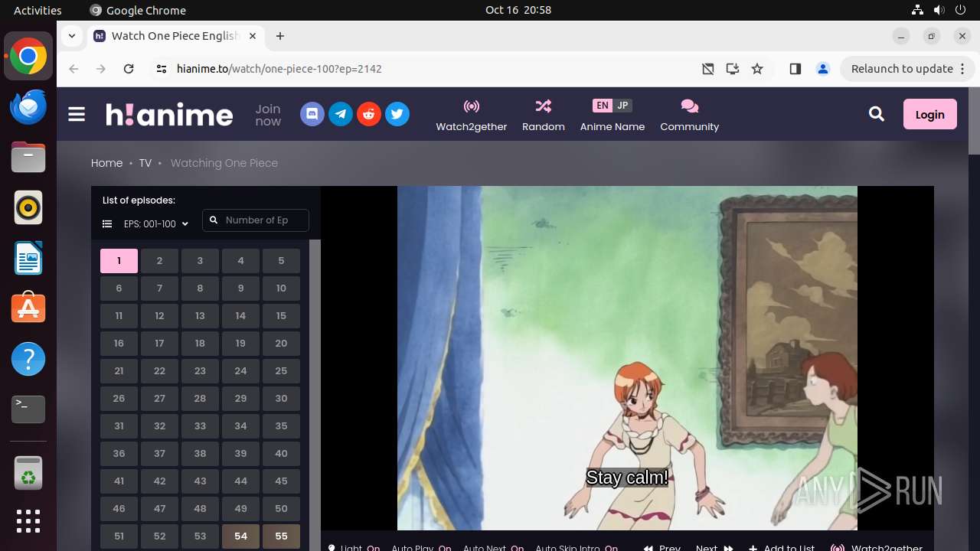Viewport: 980px width, 551px height.
Task: Go to Next episode
Action: point(714,547)
